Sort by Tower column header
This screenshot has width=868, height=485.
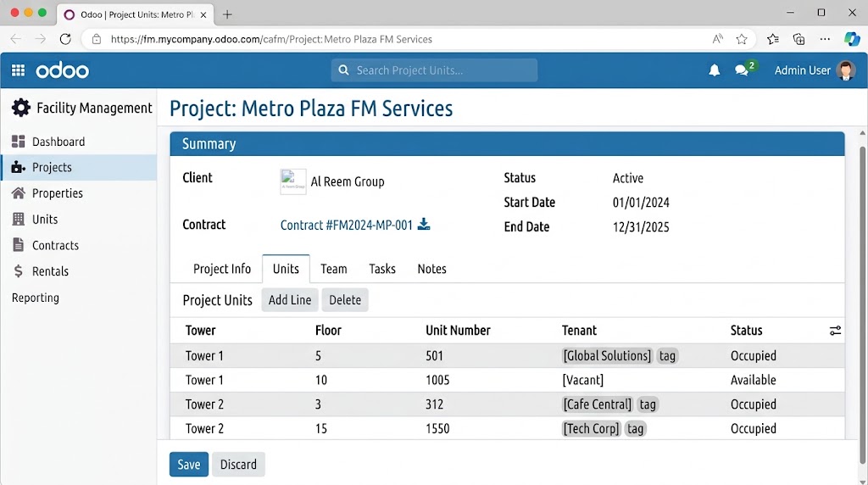click(200, 331)
